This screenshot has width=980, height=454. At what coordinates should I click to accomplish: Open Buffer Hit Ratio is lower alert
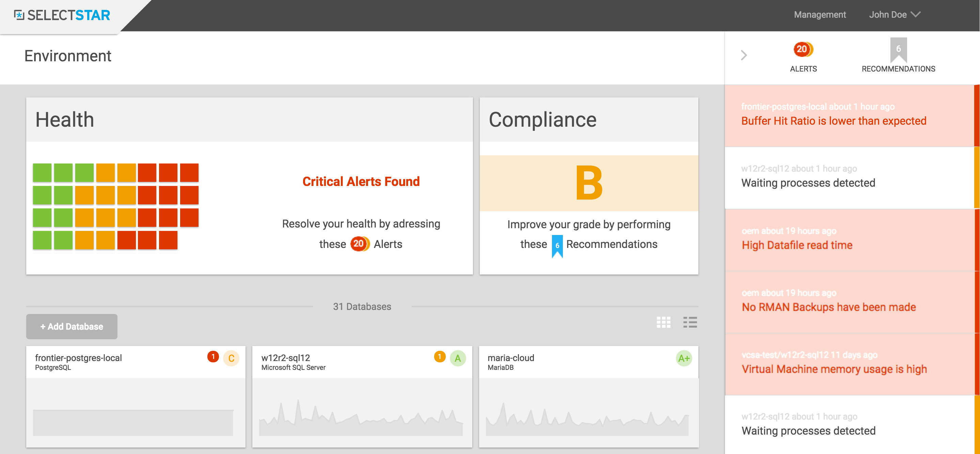click(834, 121)
